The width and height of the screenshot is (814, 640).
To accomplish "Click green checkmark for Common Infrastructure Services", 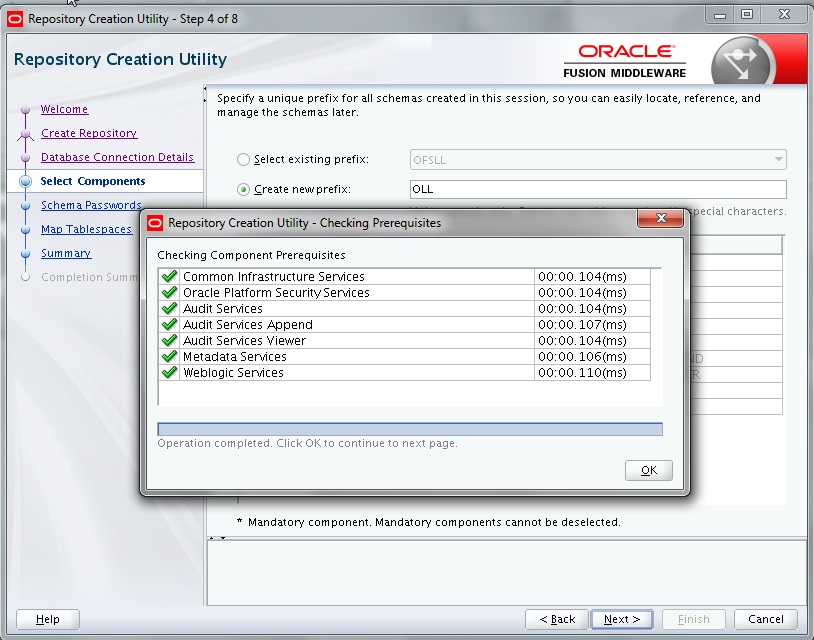I will click(169, 276).
